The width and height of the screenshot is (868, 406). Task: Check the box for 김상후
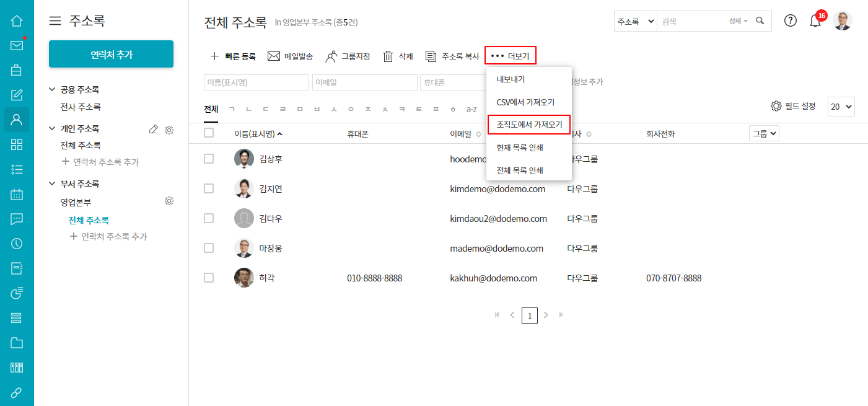click(209, 159)
